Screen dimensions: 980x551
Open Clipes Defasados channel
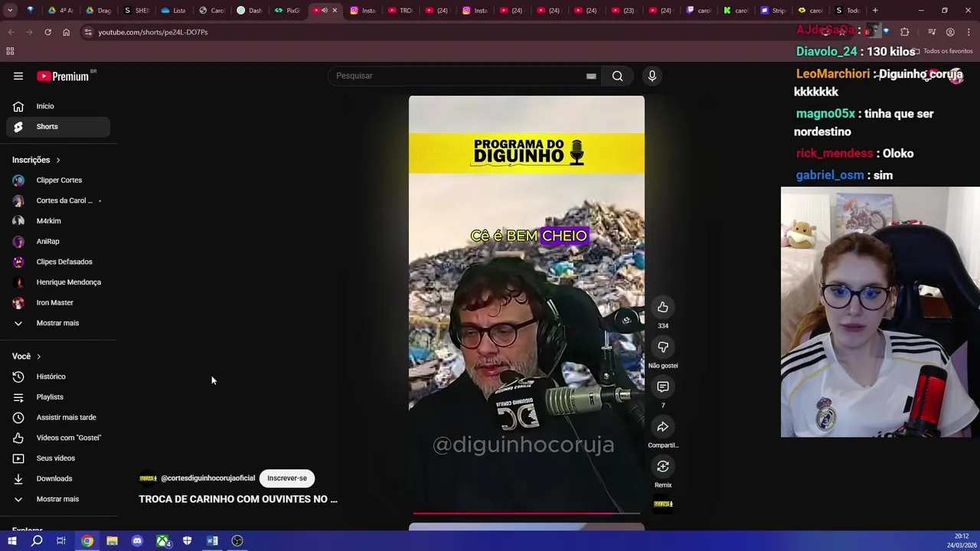coord(58,262)
